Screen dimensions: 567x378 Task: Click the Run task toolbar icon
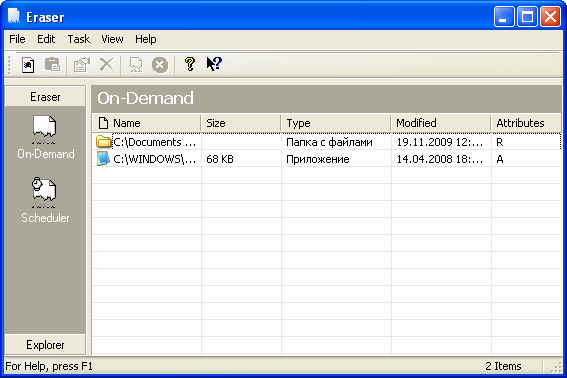point(136,65)
